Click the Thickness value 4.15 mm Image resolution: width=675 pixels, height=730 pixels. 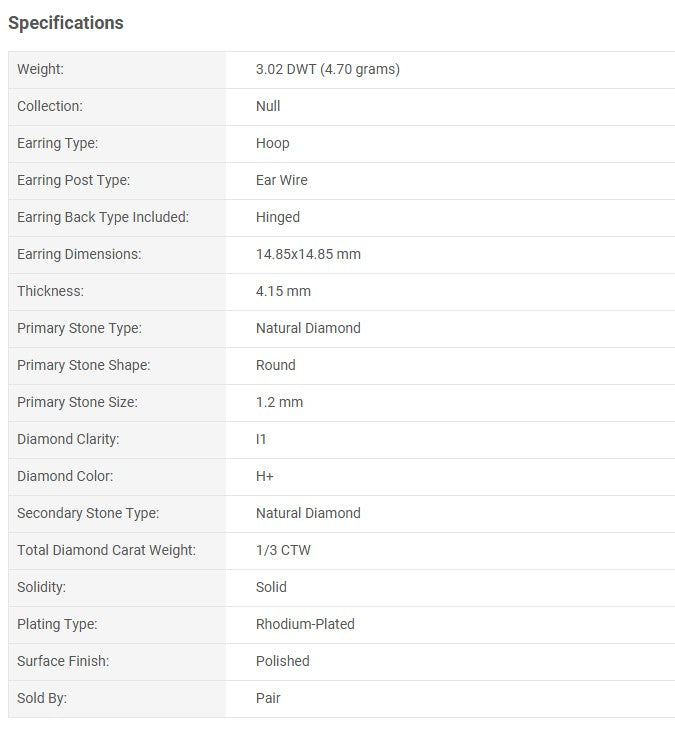(283, 291)
